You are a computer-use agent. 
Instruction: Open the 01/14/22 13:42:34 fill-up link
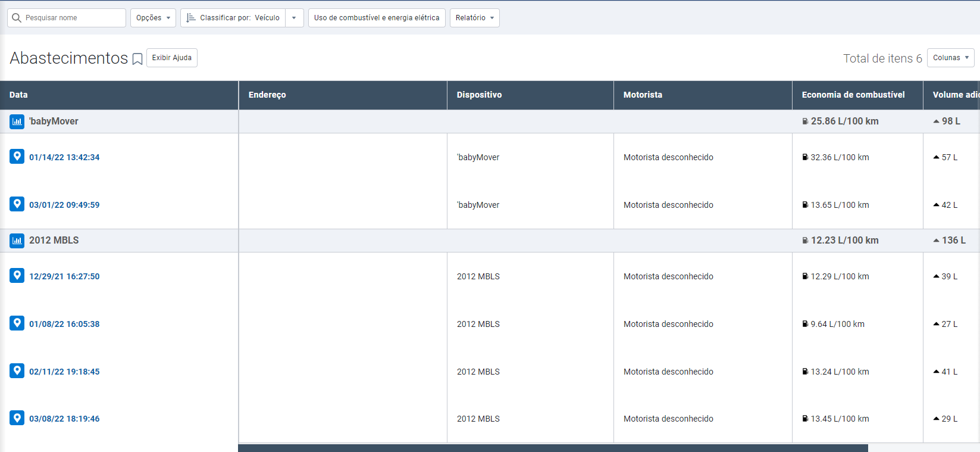[x=64, y=157]
